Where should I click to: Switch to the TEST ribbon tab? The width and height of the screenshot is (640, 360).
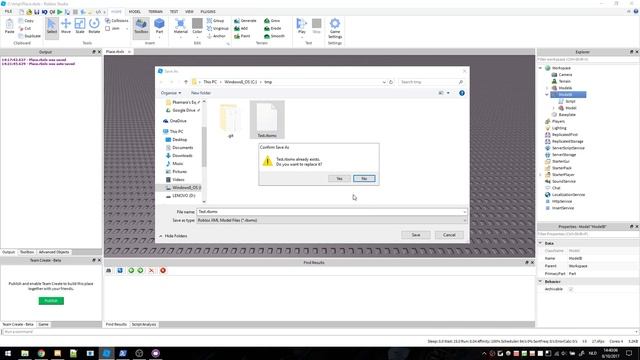tap(174, 11)
